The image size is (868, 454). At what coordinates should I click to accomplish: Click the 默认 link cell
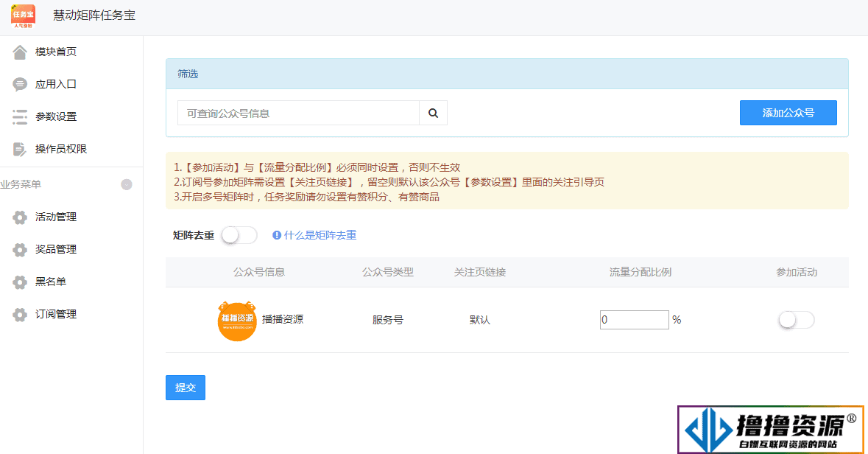pyautogui.click(x=480, y=321)
